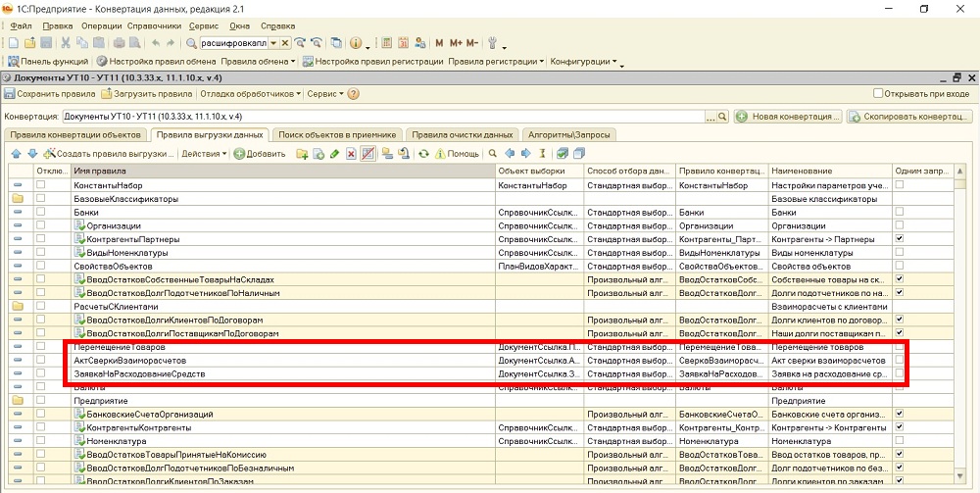Image resolution: width=980 pixels, height=493 pixels.
Task: Click the refresh list icon
Action: point(423,154)
